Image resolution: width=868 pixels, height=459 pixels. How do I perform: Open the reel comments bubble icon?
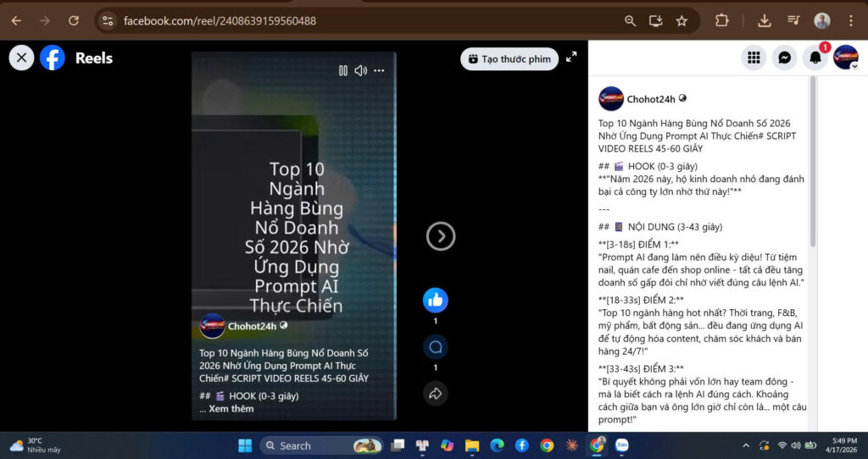pos(436,347)
